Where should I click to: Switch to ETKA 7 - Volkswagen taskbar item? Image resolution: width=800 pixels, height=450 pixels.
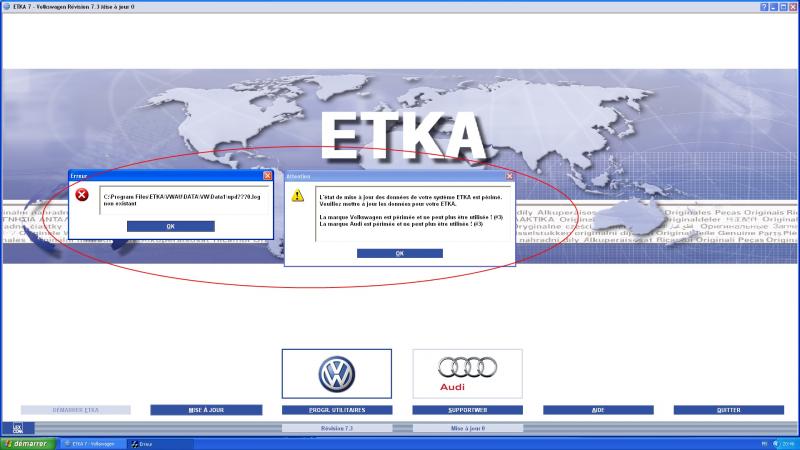coord(92,444)
